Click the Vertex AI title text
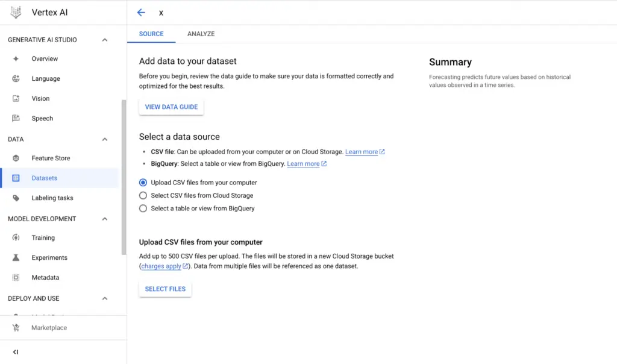The width and height of the screenshot is (617, 364). click(49, 12)
